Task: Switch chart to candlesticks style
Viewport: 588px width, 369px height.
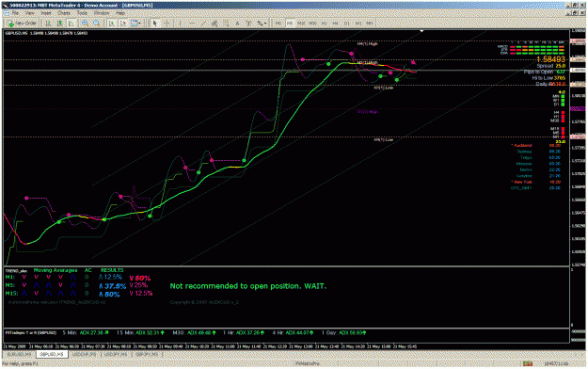Action: point(59,24)
